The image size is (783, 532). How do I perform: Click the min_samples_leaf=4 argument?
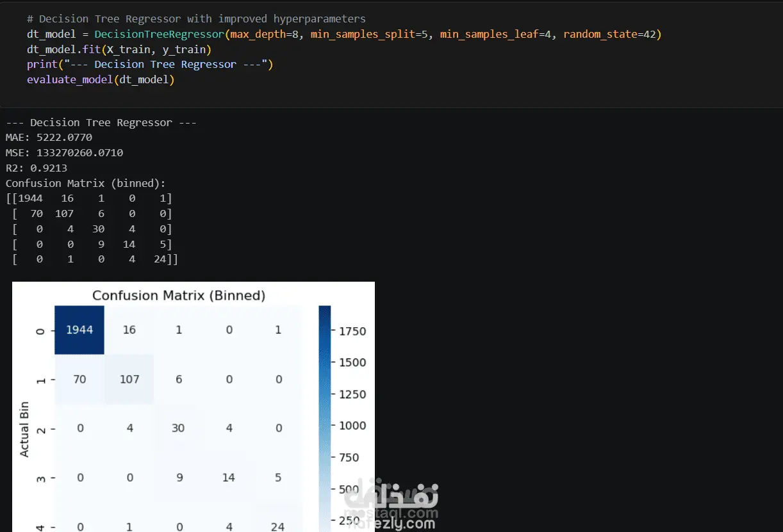[x=495, y=34]
